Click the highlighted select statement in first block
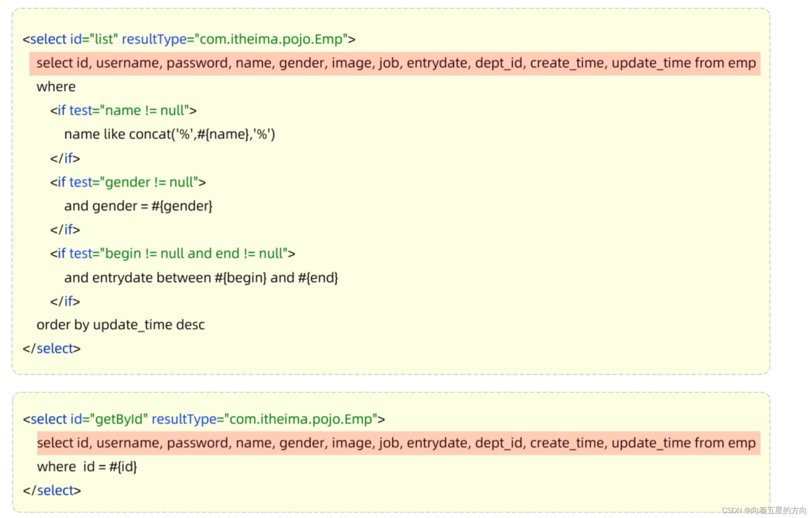Image resolution: width=812 pixels, height=518 pixels. (x=395, y=63)
